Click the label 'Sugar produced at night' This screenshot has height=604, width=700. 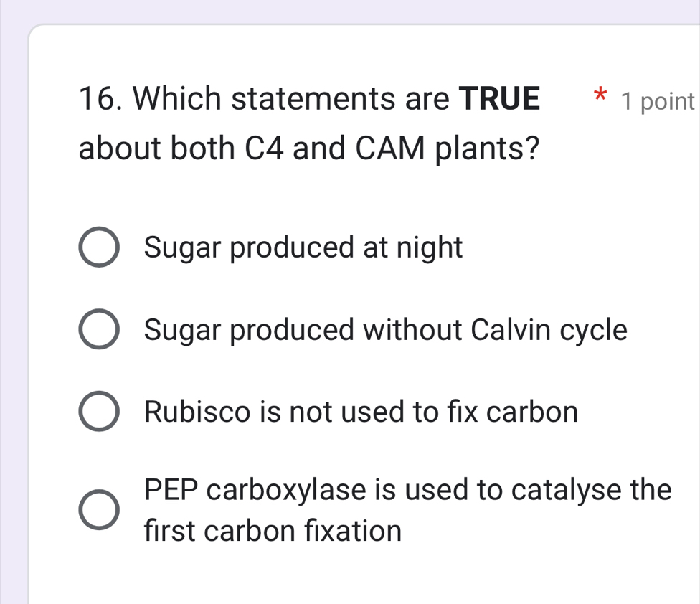point(303,247)
